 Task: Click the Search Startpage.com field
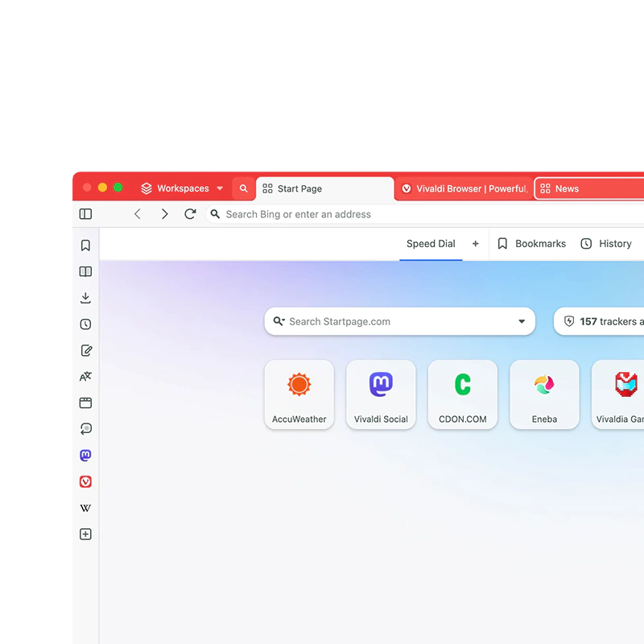[399, 321]
